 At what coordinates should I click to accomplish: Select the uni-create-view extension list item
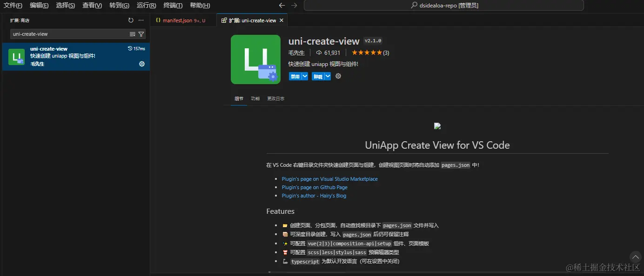click(x=76, y=57)
